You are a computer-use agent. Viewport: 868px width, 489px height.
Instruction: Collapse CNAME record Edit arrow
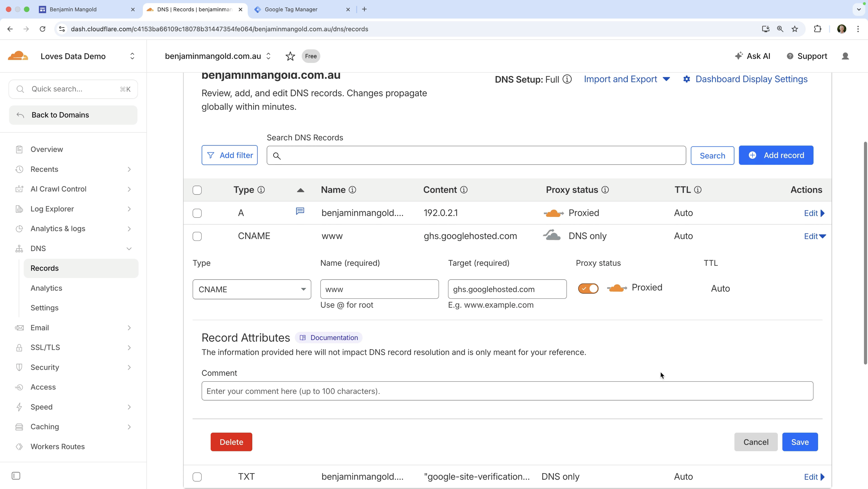(815, 236)
